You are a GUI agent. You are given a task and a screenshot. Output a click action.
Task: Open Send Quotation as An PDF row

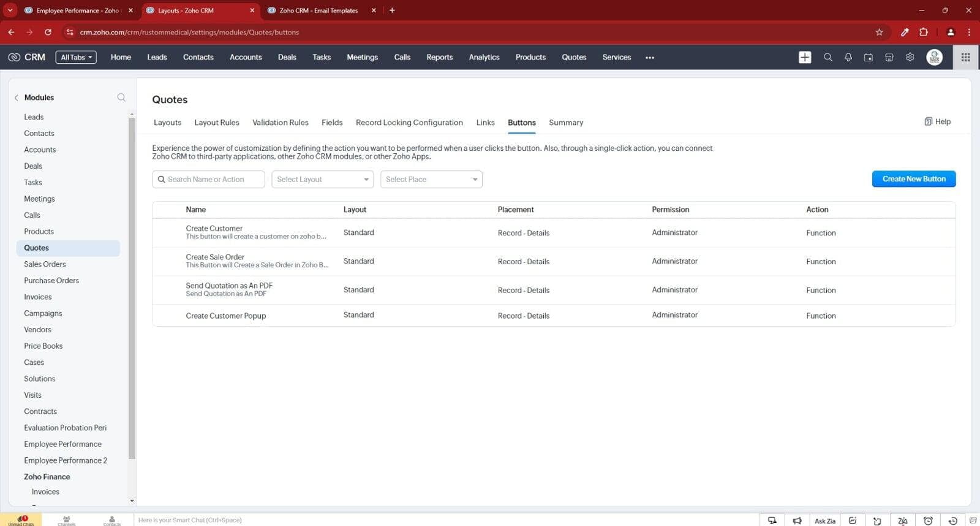(x=554, y=290)
